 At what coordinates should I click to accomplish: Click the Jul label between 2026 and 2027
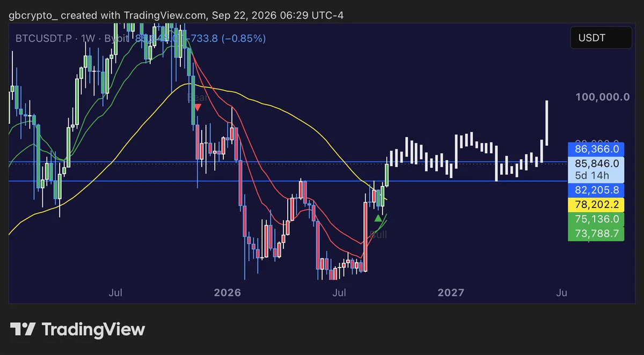pos(339,293)
